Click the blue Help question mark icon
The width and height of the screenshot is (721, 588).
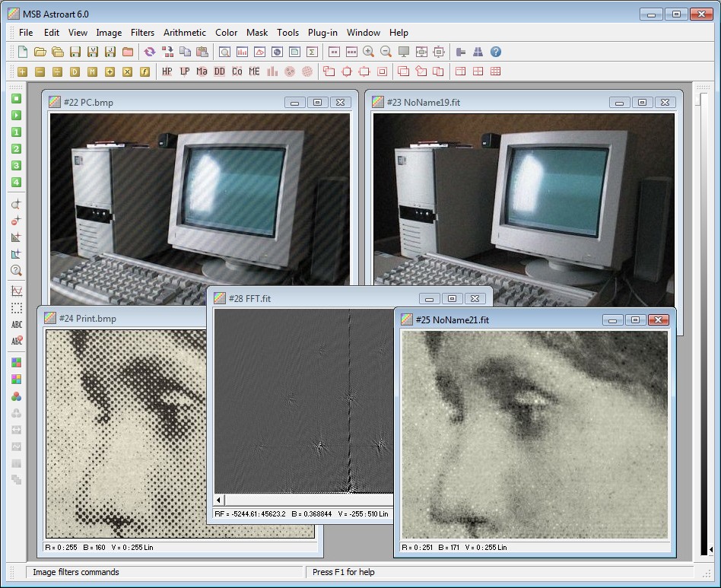click(496, 52)
